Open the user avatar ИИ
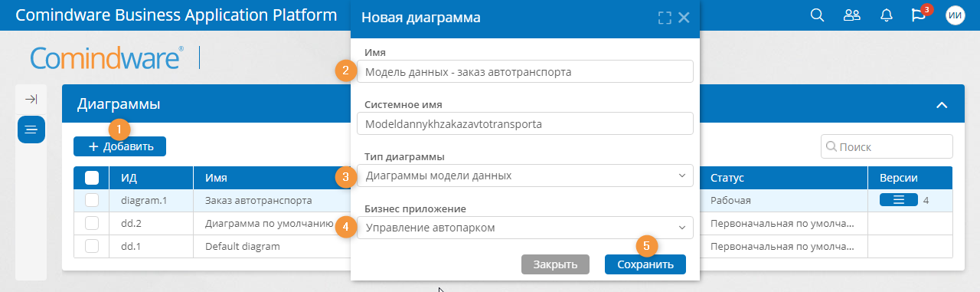The image size is (980, 292). coord(955,15)
